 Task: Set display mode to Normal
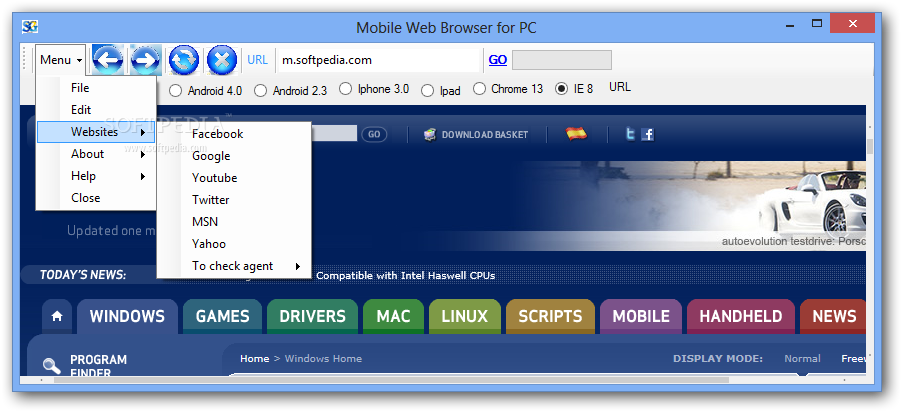click(x=802, y=358)
